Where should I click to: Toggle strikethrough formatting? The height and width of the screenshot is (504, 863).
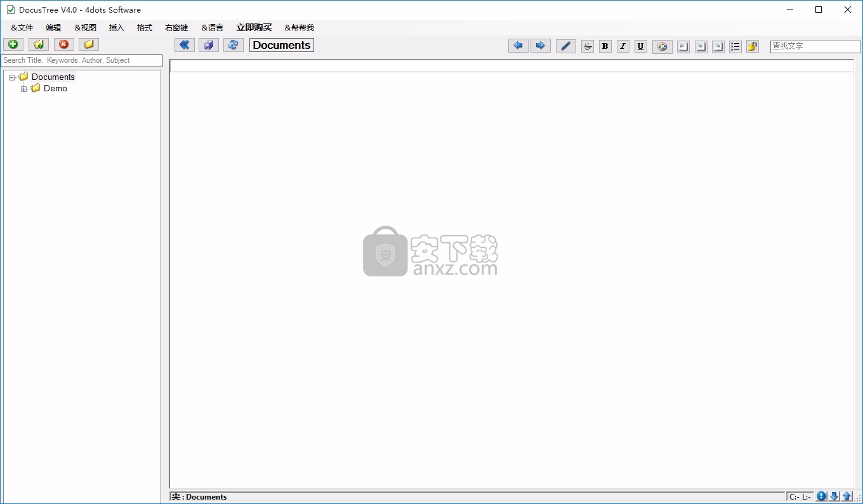coord(588,46)
